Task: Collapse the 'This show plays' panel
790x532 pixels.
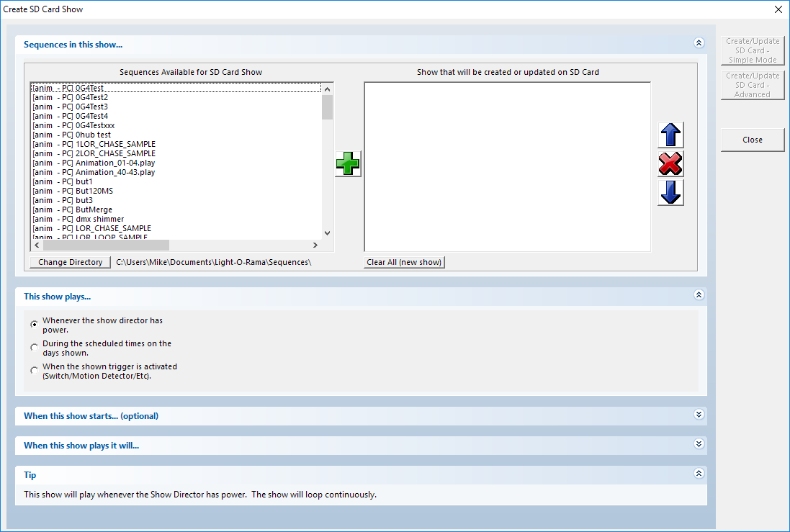Action: [698, 295]
